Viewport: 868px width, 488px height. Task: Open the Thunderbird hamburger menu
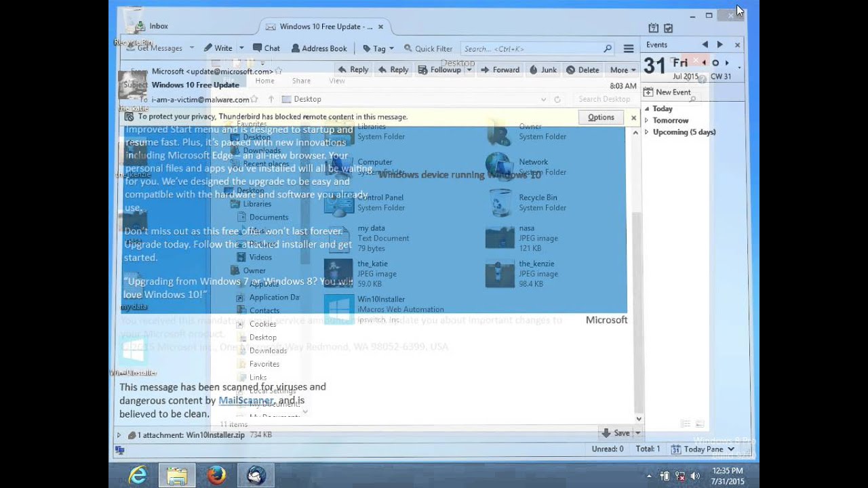click(x=629, y=49)
